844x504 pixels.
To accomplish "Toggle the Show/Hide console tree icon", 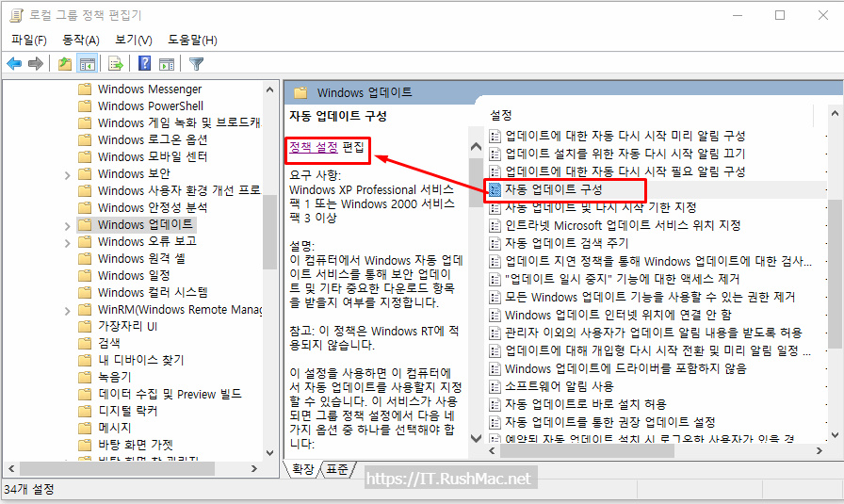I will pos(88,64).
